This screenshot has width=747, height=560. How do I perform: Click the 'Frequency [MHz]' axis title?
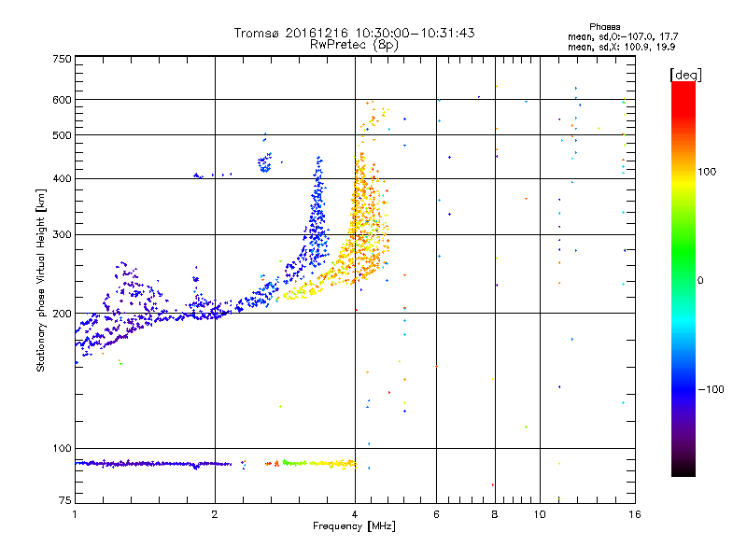(x=354, y=526)
